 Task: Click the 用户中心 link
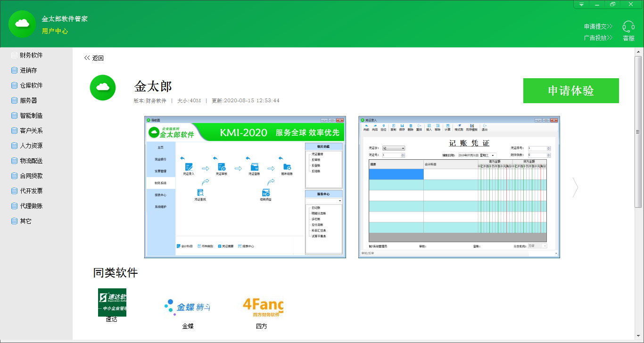coord(55,31)
